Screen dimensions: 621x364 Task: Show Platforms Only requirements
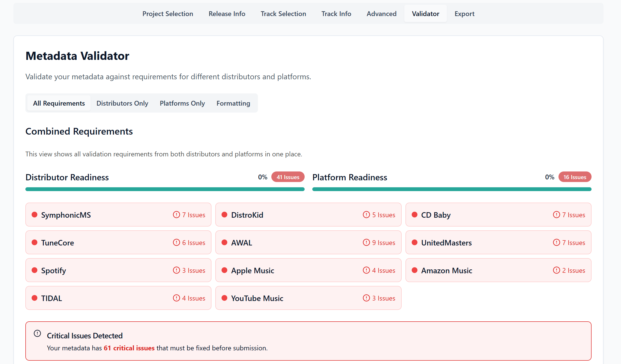[182, 103]
